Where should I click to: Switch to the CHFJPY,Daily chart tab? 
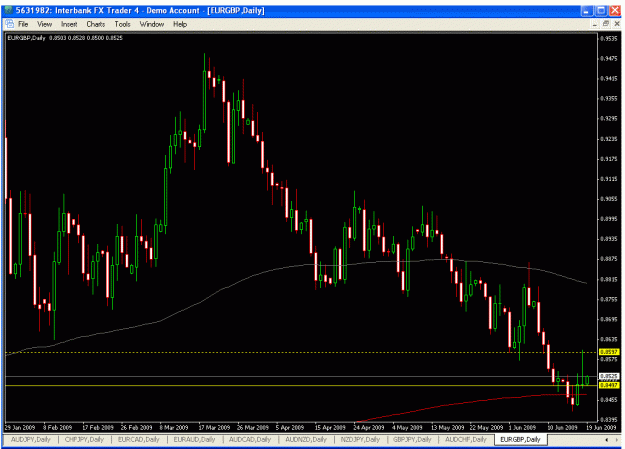84,439
